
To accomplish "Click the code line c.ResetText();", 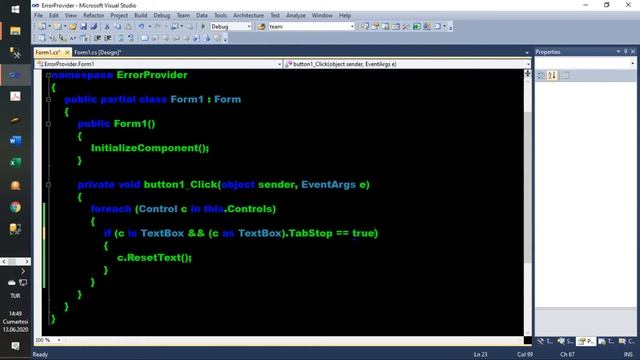I will [x=154, y=258].
